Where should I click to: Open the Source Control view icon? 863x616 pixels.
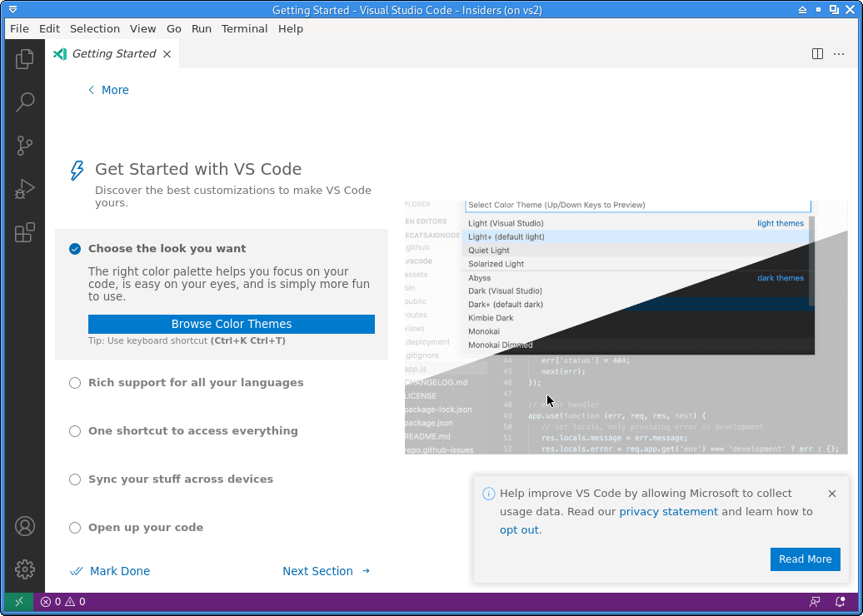[x=25, y=146]
